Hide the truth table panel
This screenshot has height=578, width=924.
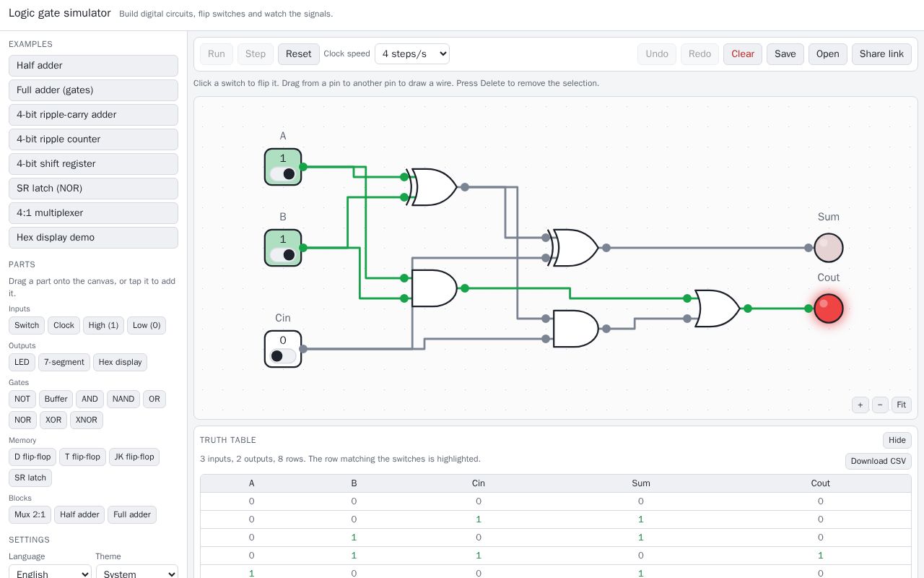tap(897, 440)
